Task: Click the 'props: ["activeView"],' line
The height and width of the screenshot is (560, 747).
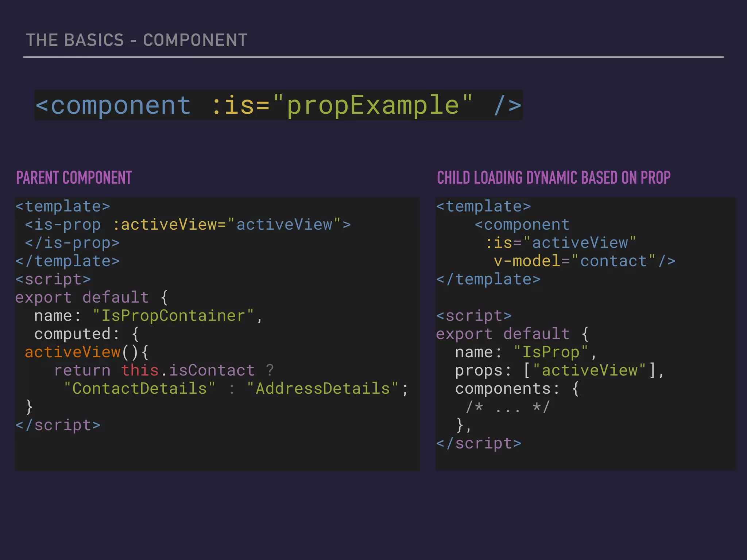Action: point(560,370)
